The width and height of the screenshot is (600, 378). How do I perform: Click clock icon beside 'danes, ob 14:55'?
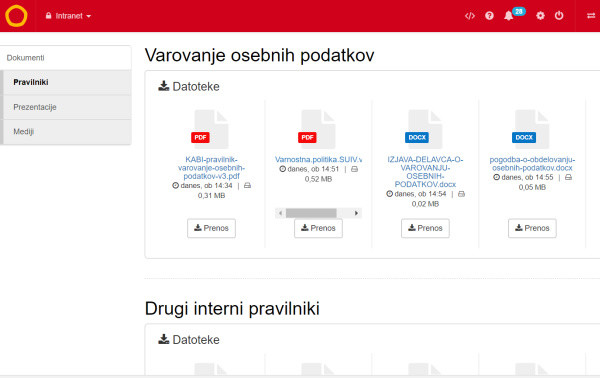(496, 178)
